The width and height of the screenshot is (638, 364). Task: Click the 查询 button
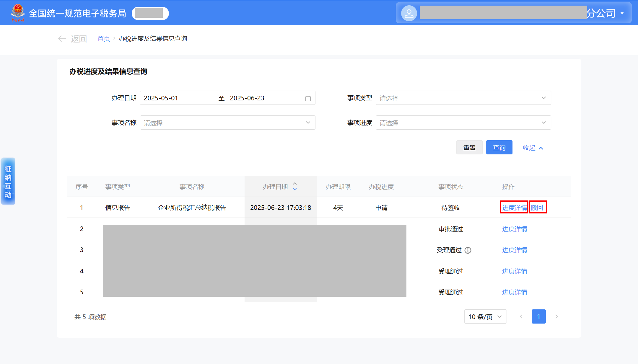[x=499, y=148]
